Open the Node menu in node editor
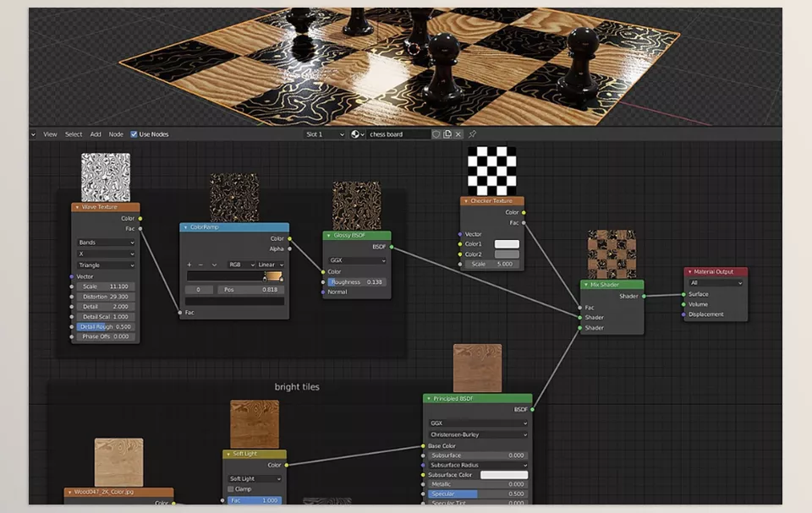 click(116, 134)
